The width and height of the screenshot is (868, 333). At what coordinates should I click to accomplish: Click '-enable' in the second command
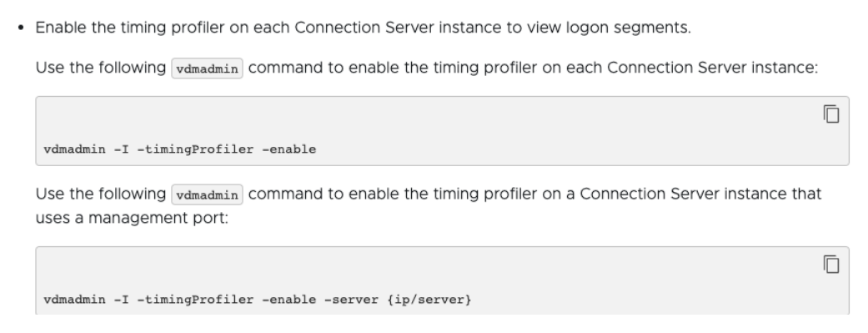pyautogui.click(x=289, y=300)
